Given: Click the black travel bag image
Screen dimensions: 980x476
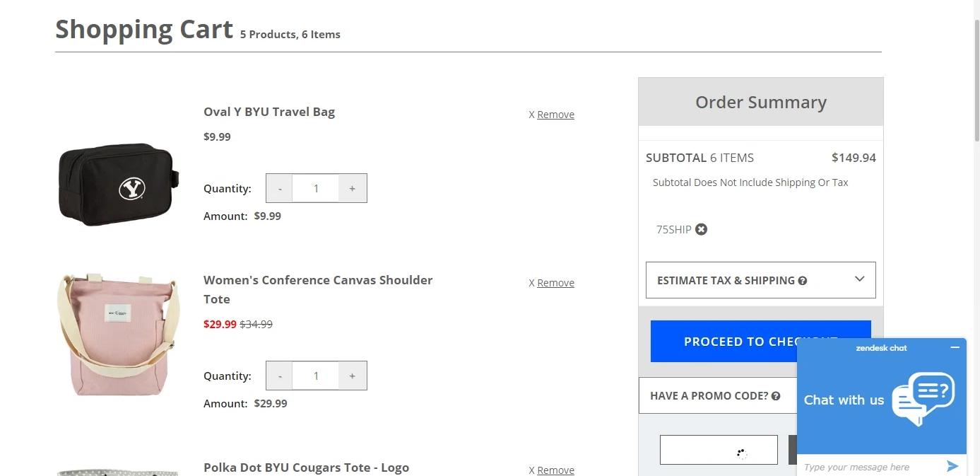Looking at the screenshot, I should pos(117,184).
